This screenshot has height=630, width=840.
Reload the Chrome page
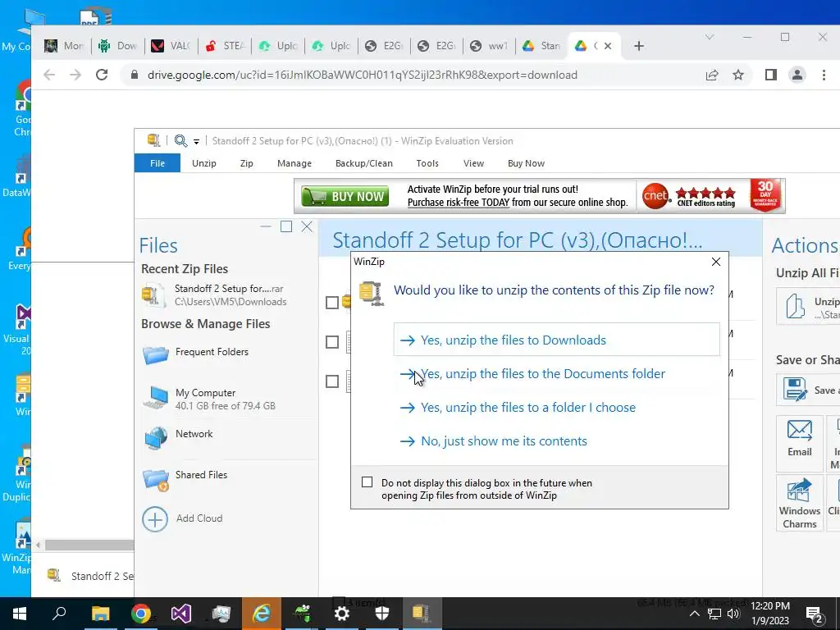pos(101,75)
